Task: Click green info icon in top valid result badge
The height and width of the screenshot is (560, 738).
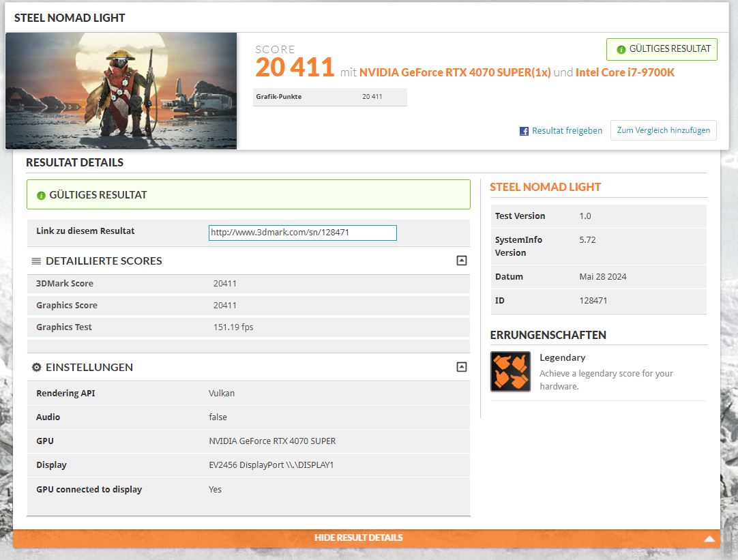Action: point(621,49)
